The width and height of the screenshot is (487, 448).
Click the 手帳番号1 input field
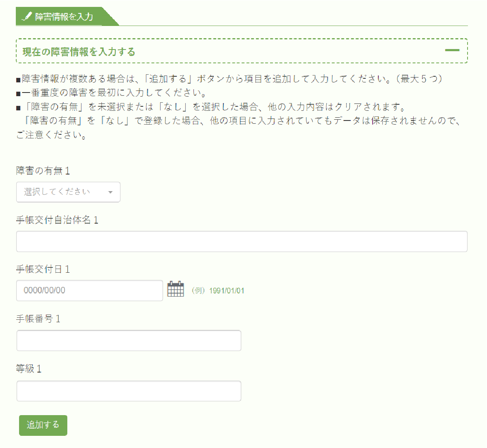click(129, 340)
